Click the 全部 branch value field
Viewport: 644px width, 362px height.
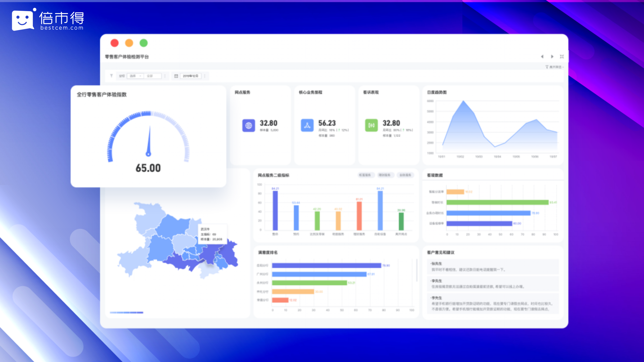(x=153, y=76)
